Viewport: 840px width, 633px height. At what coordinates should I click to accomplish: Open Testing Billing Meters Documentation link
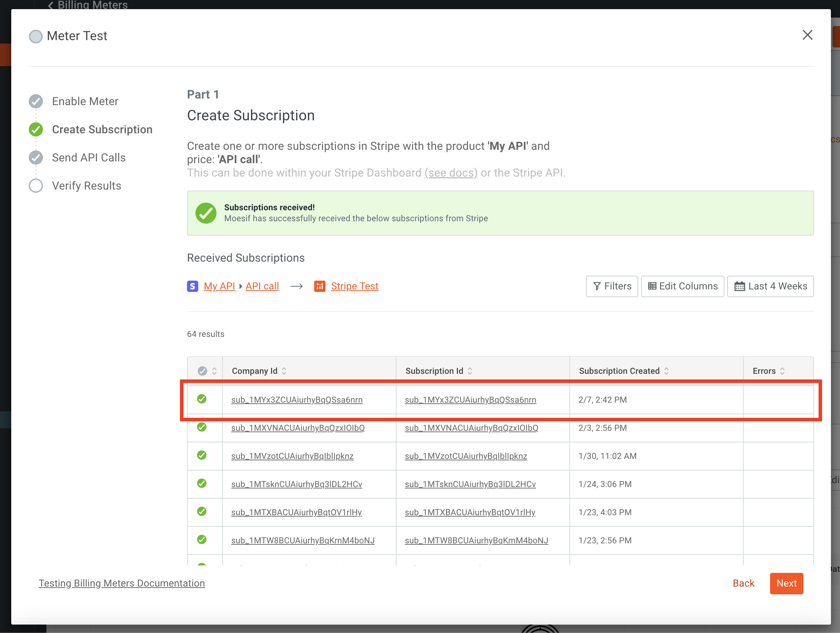point(122,583)
